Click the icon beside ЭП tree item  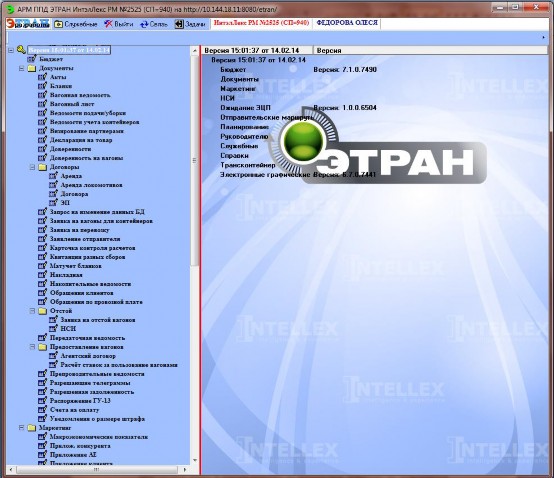pos(53,202)
